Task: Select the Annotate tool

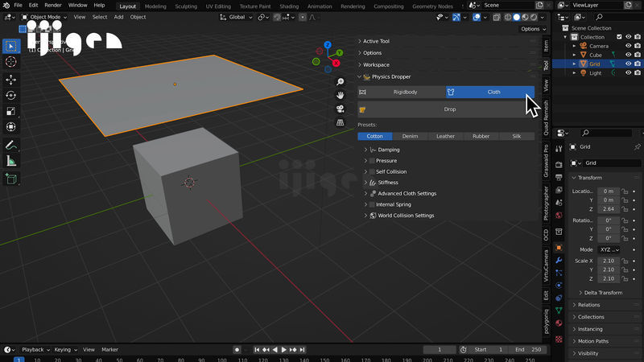Action: tap(11, 146)
